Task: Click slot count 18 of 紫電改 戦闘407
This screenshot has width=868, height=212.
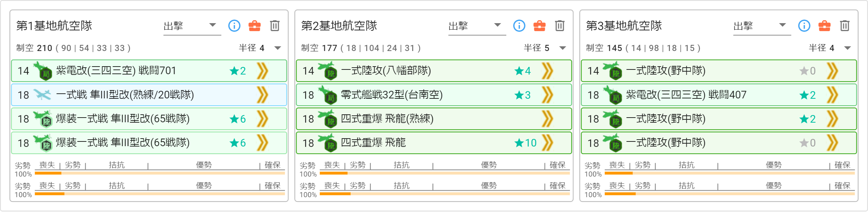Action: tap(593, 95)
